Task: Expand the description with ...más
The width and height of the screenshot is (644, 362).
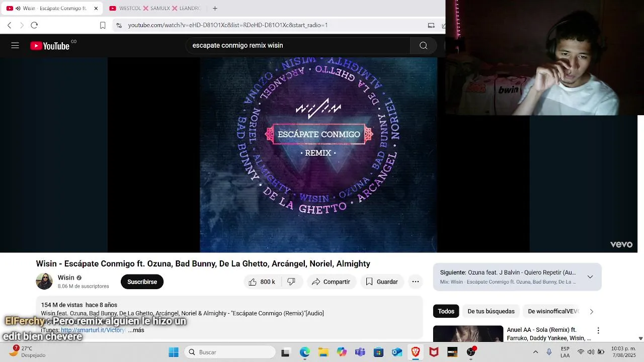Action: click(x=136, y=330)
